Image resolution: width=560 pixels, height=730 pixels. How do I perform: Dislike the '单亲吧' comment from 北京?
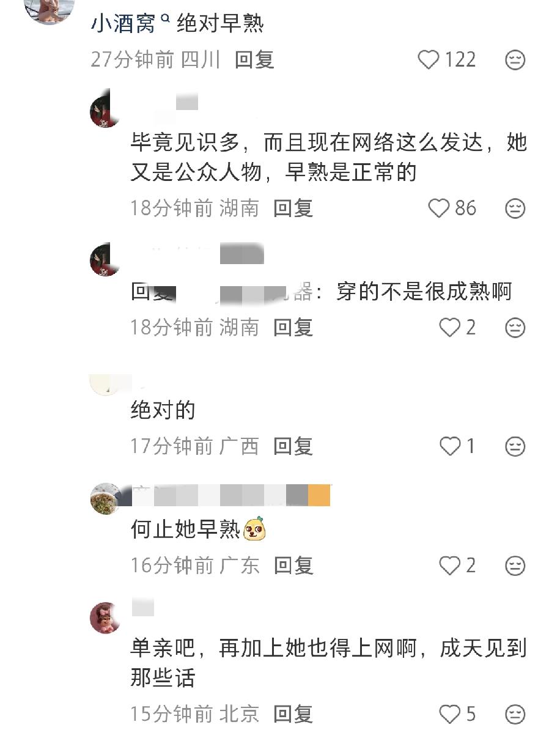[515, 713]
